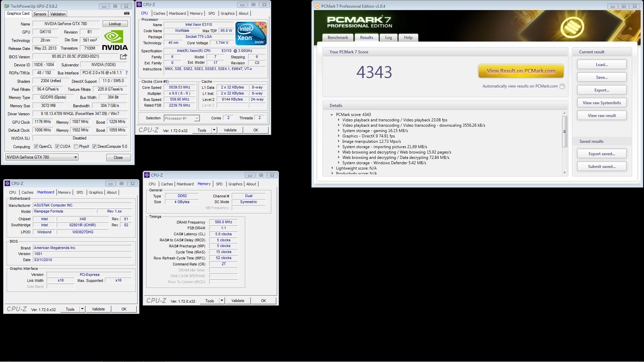
Task: Toggle the DirectCompute 5.0 checkbox
Action: point(95,146)
